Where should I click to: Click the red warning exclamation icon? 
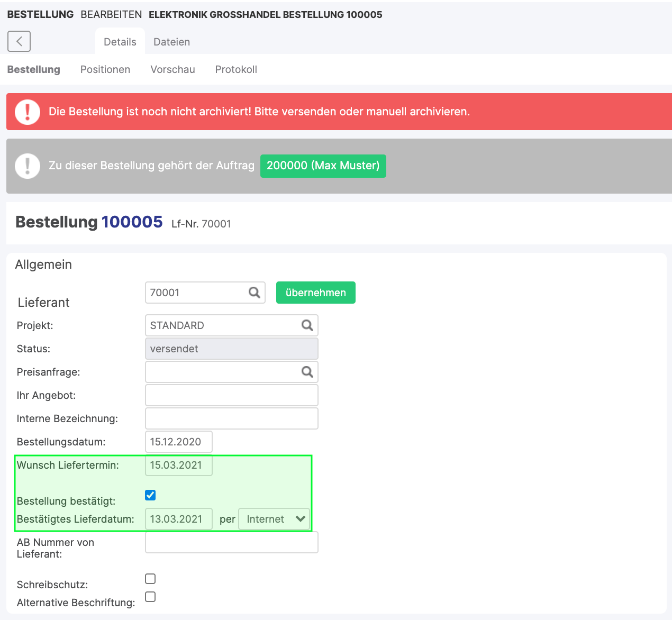pos(28,112)
